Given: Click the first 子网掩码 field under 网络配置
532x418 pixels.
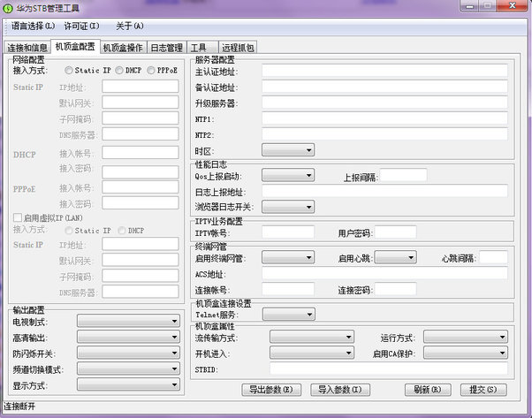Looking at the screenshot, I should point(141,118).
